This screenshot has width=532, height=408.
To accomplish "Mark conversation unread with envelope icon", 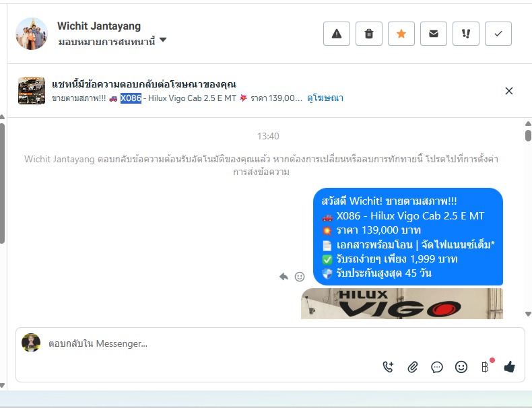I will pos(433,34).
